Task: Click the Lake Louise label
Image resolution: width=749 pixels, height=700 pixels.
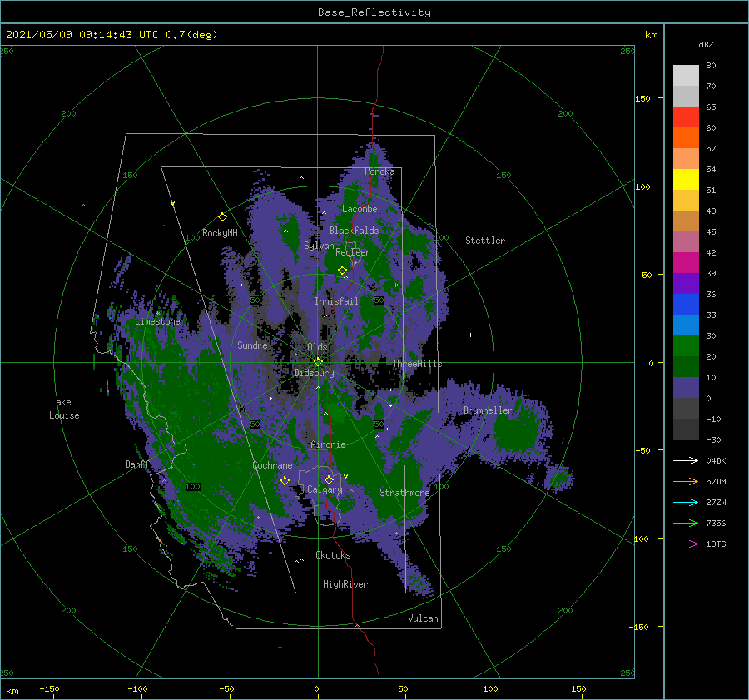Action: [64, 409]
